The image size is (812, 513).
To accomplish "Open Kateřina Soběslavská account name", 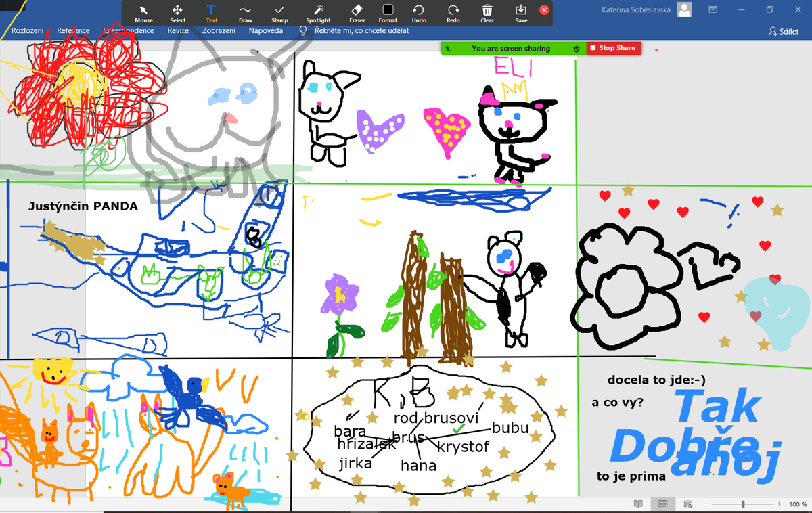I will (x=637, y=9).
